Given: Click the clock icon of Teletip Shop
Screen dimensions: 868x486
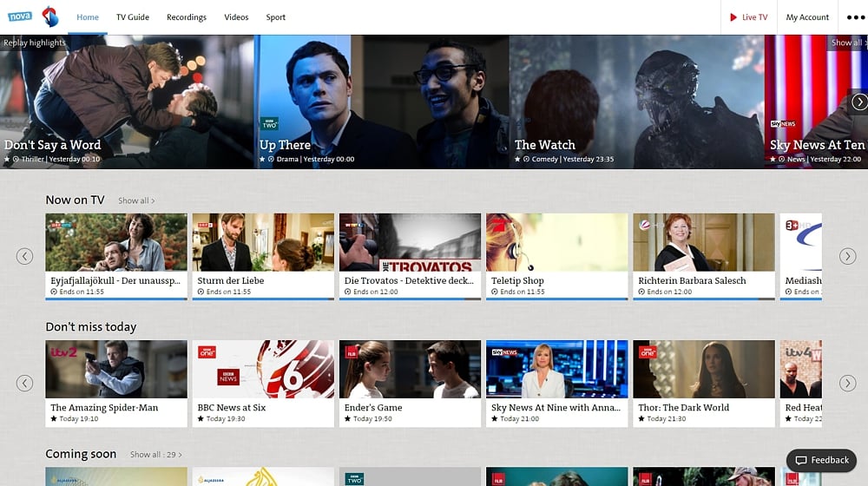Looking at the screenshot, I should coord(495,292).
